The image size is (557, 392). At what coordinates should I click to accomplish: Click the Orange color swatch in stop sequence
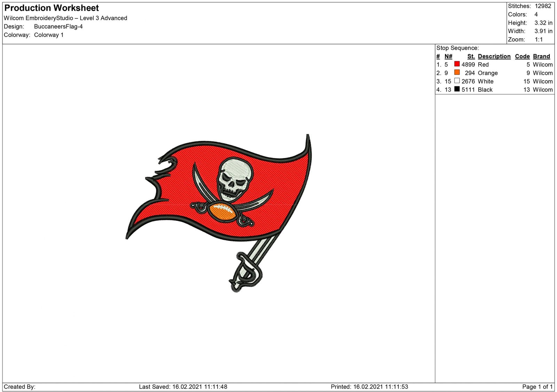pyautogui.click(x=457, y=72)
